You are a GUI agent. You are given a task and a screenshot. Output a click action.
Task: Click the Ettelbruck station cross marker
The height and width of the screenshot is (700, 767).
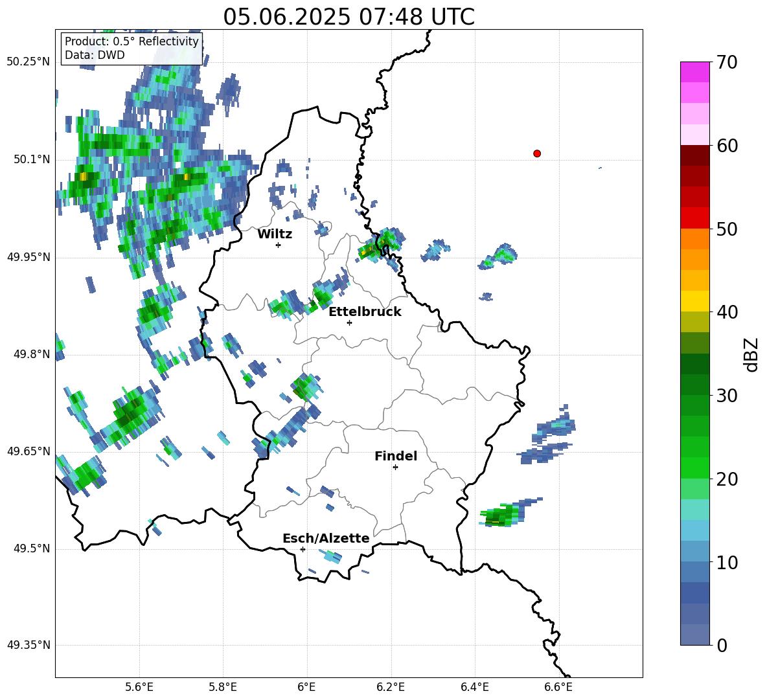(x=349, y=322)
